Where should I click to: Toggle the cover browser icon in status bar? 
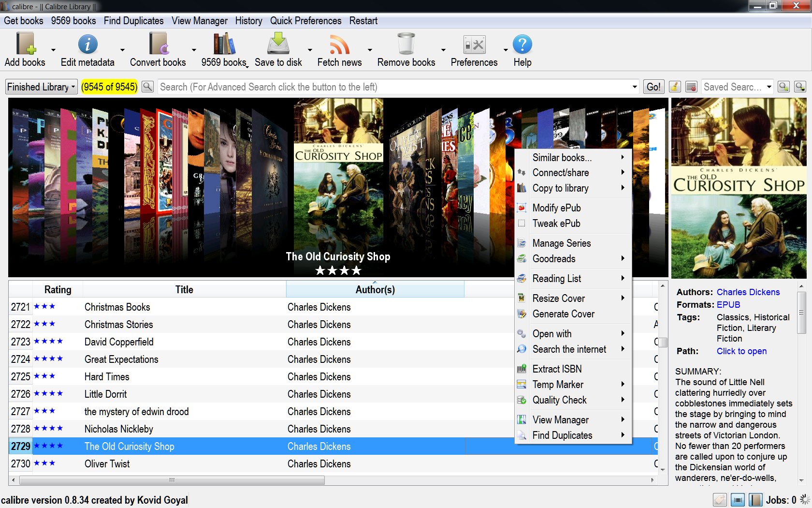pyautogui.click(x=738, y=500)
